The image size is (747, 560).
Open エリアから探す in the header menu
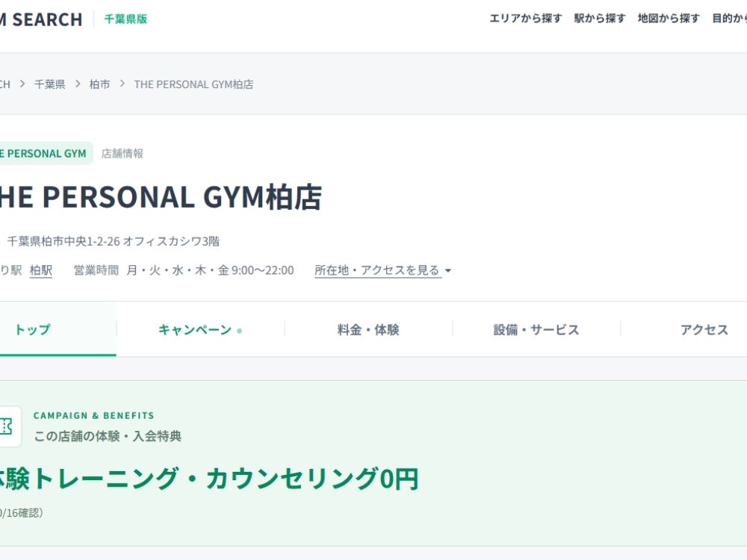pyautogui.click(x=525, y=19)
